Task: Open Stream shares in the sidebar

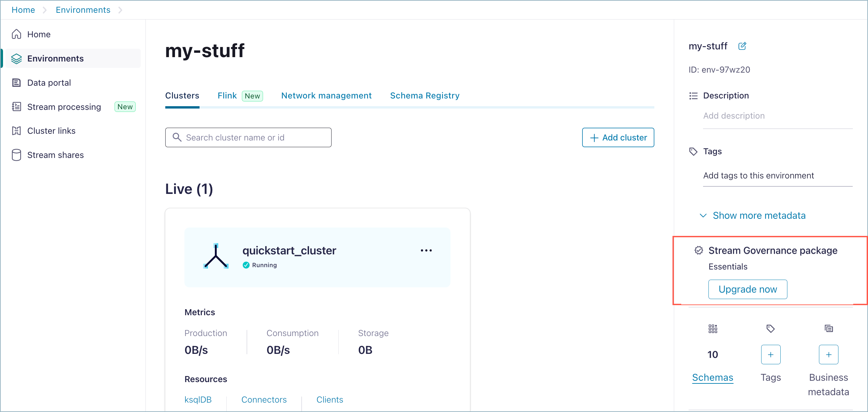Action: pos(55,155)
